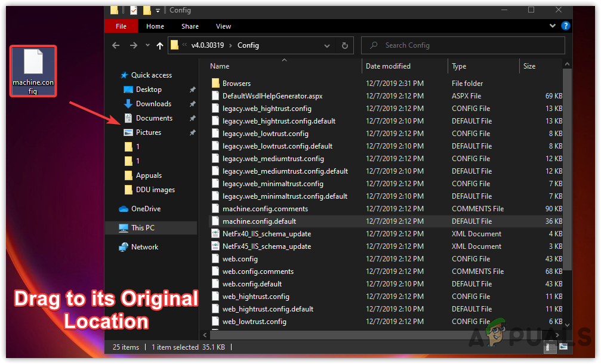
Task: Switch to Large icons view in status bar
Action: [563, 347]
